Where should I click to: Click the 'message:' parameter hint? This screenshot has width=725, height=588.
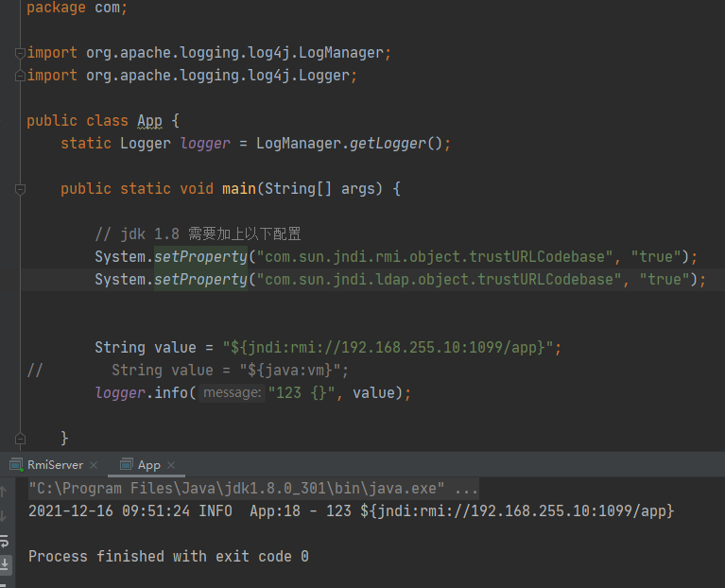coord(233,392)
